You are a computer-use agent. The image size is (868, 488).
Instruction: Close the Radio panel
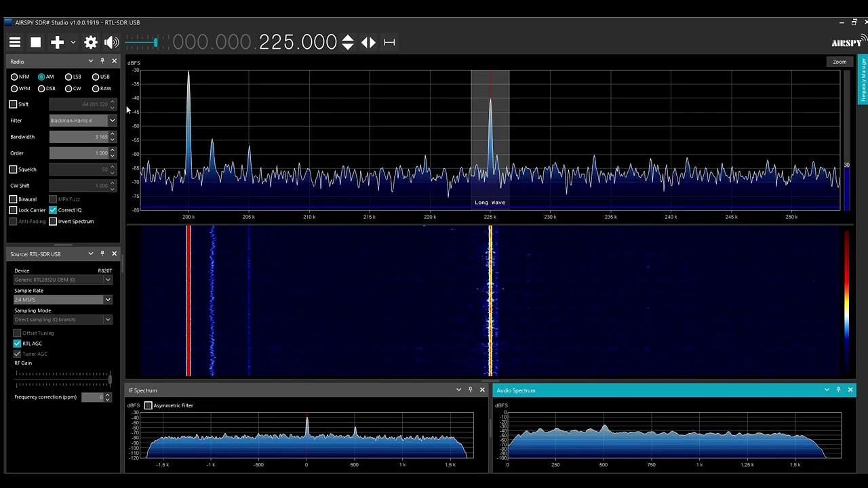(114, 61)
